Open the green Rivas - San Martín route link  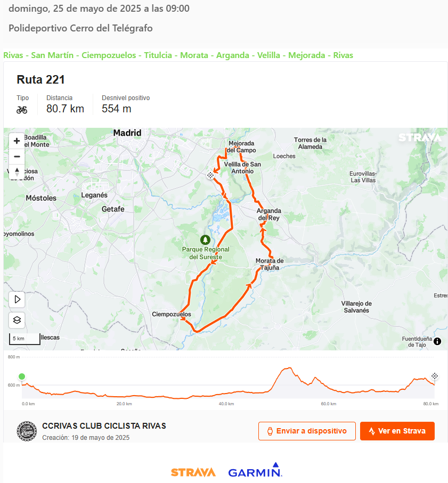[178, 55]
